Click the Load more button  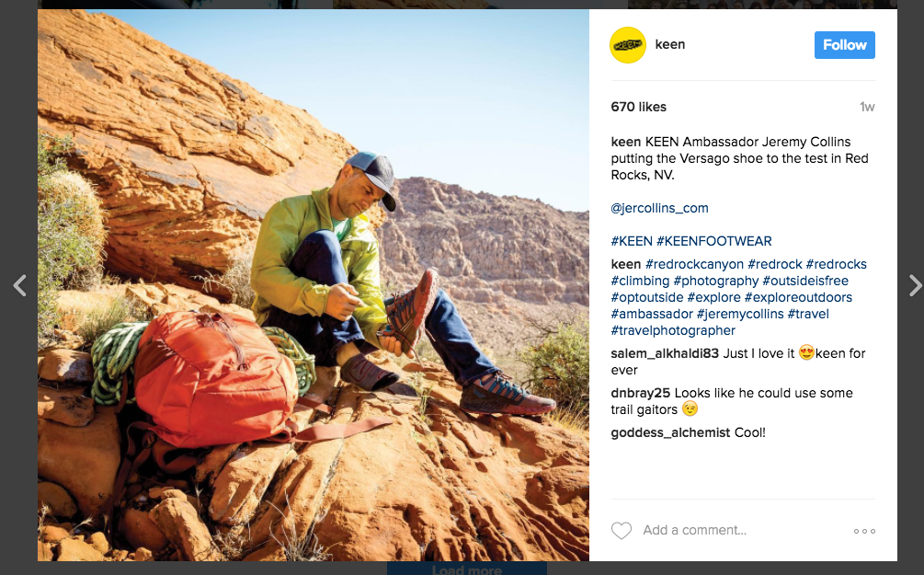pos(467,569)
